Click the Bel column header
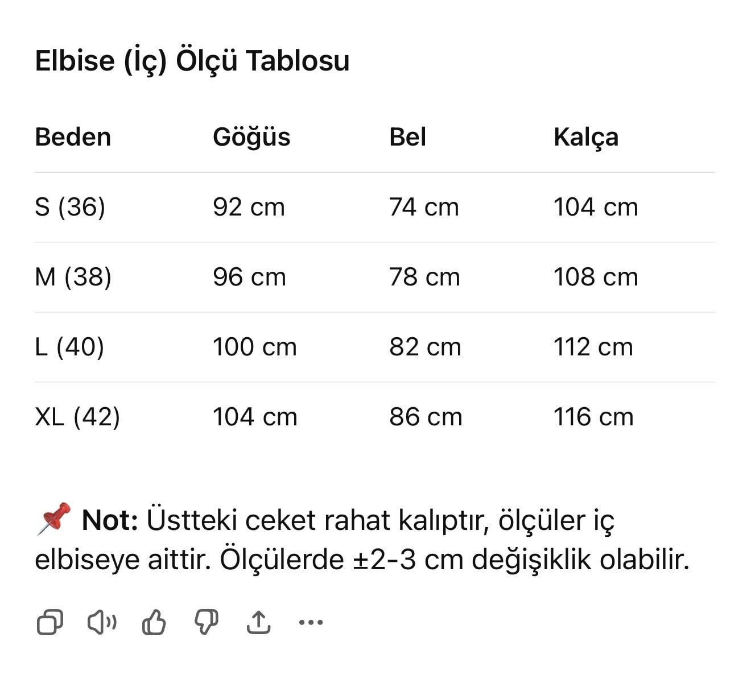Screen dimensions: 751x700 point(407,137)
